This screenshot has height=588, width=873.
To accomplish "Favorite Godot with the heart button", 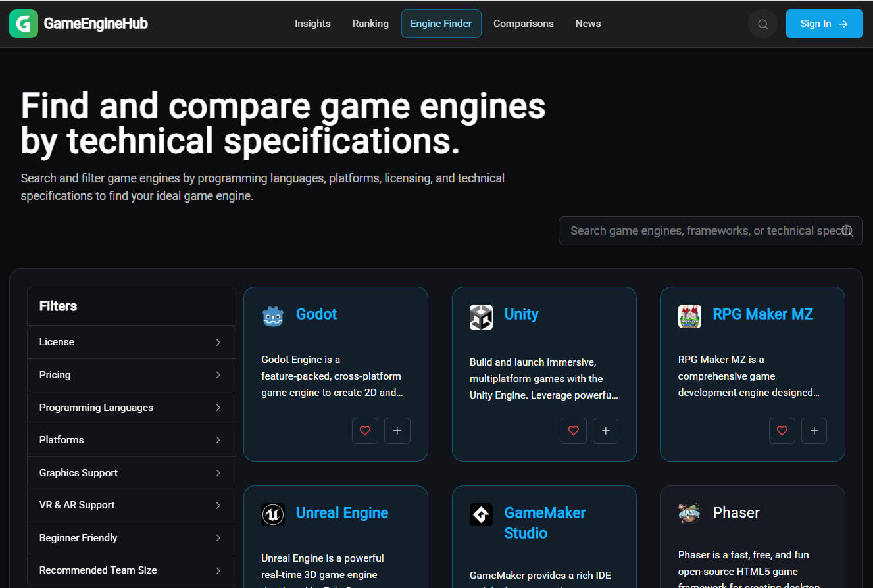I will (x=365, y=431).
